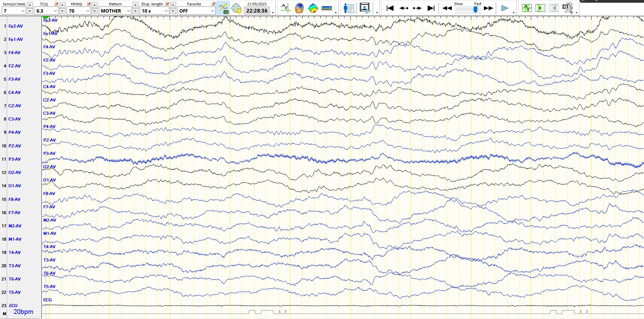The image size is (644, 319).
Task: Expand the Sens(uV/mm) dropdown
Action: coord(23,11)
